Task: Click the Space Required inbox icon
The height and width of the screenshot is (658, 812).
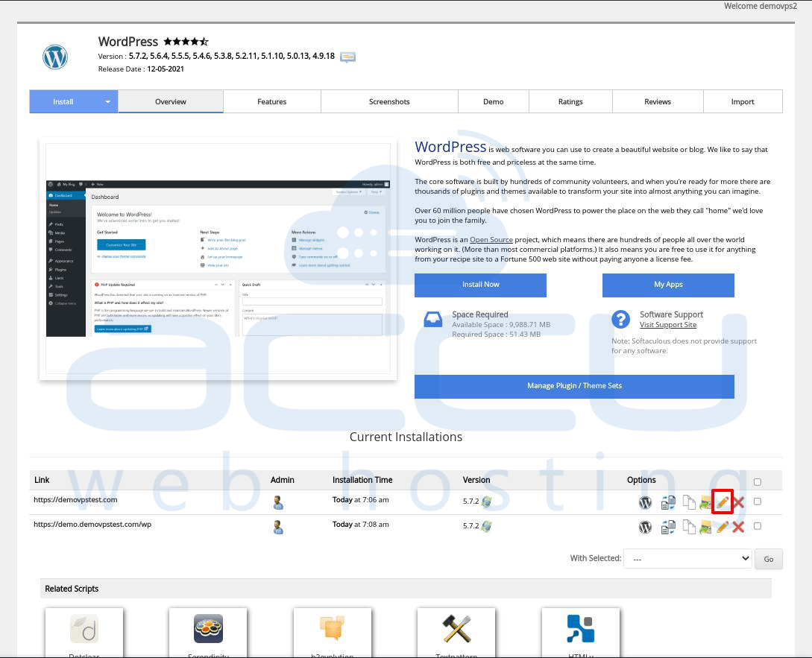Action: tap(433, 320)
